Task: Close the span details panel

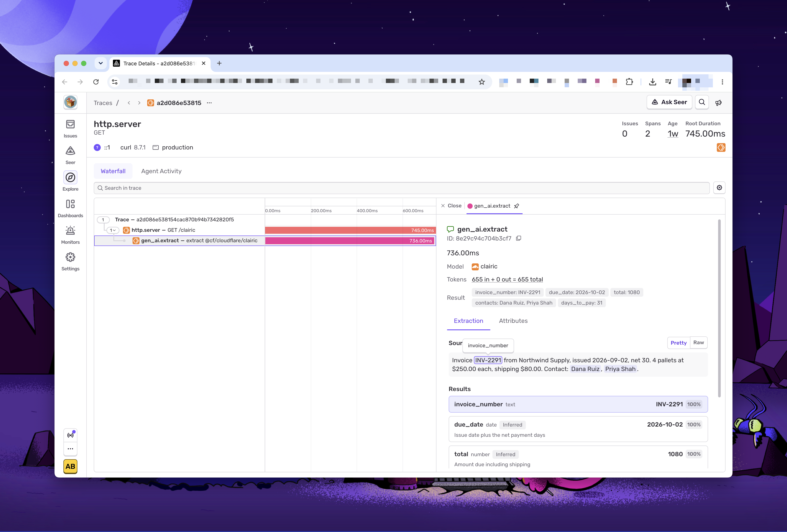Action: [x=451, y=206]
